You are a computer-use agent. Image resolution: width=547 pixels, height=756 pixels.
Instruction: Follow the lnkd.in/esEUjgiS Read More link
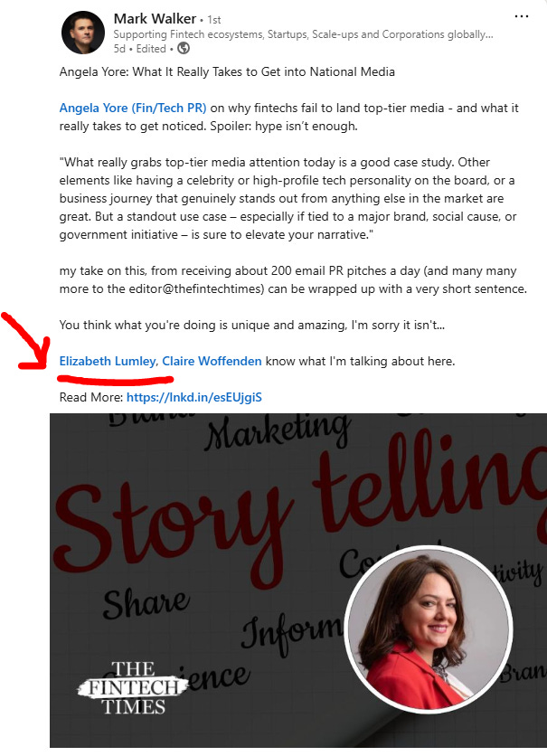click(194, 397)
